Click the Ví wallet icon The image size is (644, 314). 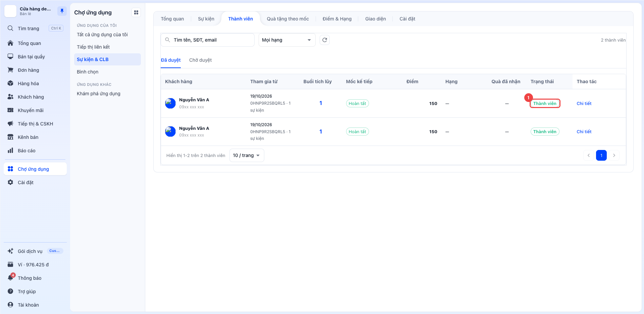10,265
